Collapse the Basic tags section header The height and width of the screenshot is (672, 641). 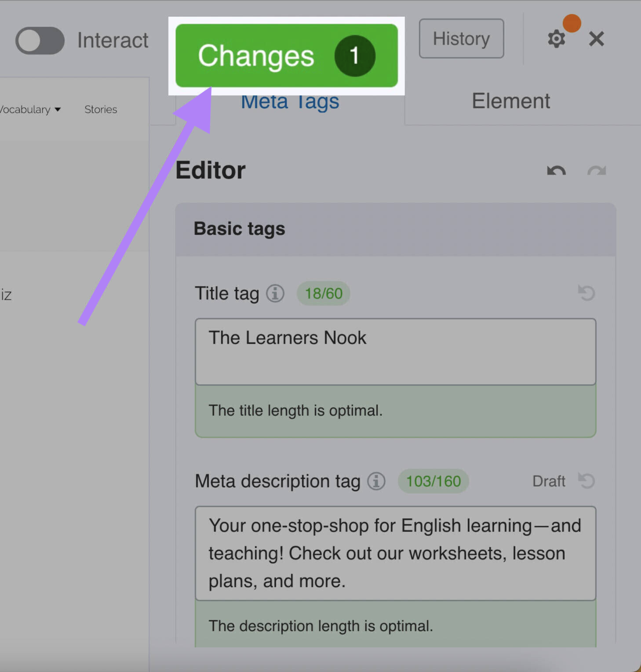[395, 229]
